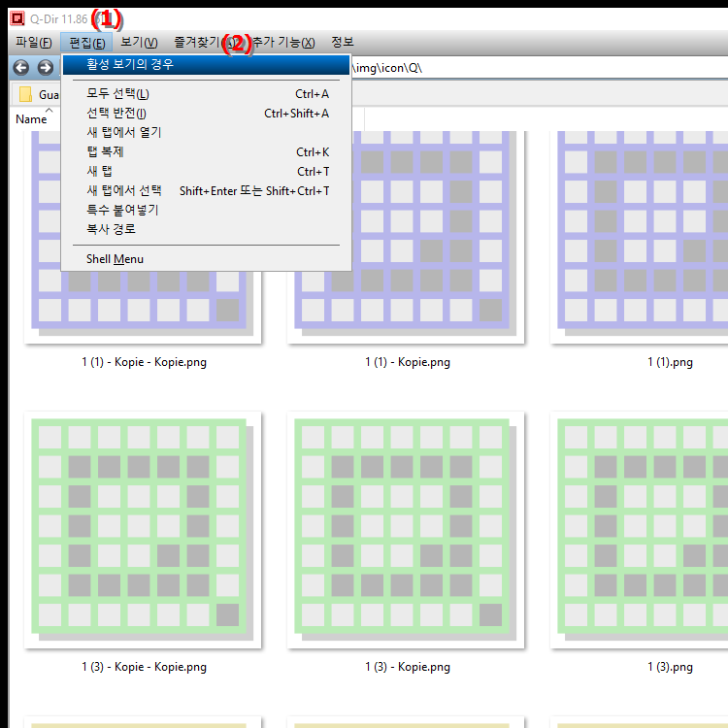Choose 탭 복제 menu entry
728x728 pixels.
click(x=206, y=151)
